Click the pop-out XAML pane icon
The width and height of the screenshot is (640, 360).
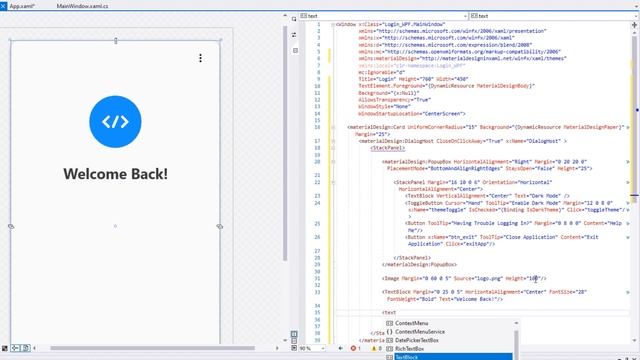click(294, 18)
